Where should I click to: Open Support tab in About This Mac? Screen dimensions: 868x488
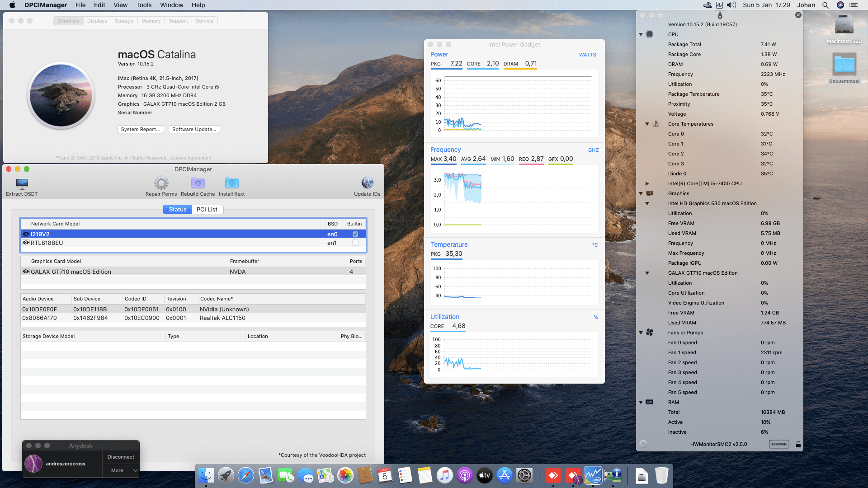pyautogui.click(x=178, y=21)
